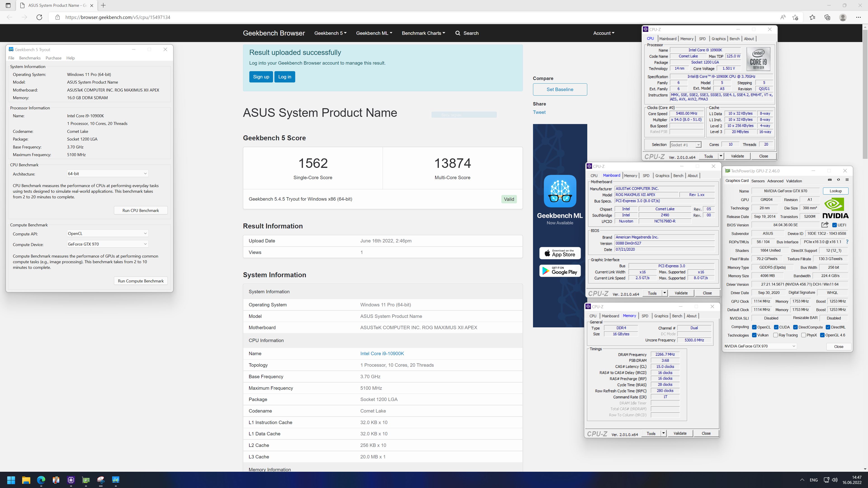
Task: Open the Intel Core i9-10900K link
Action: click(382, 354)
